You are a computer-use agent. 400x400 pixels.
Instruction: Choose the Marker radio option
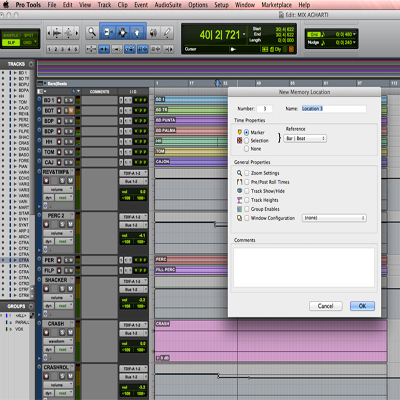point(246,132)
